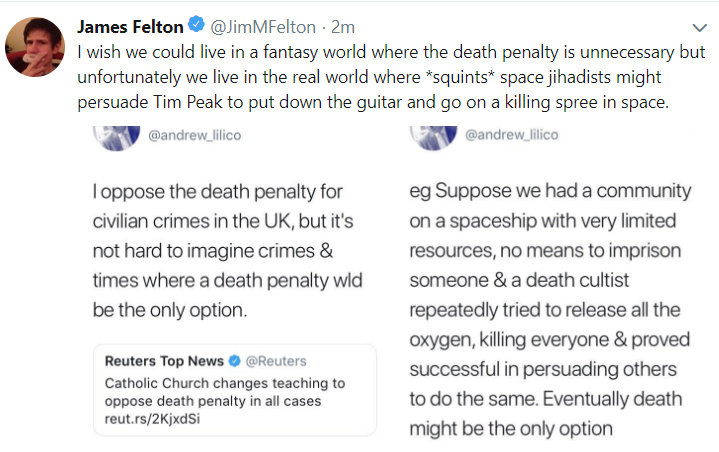
Task: Click James Felton's profile avatar photo
Action: click(37, 46)
